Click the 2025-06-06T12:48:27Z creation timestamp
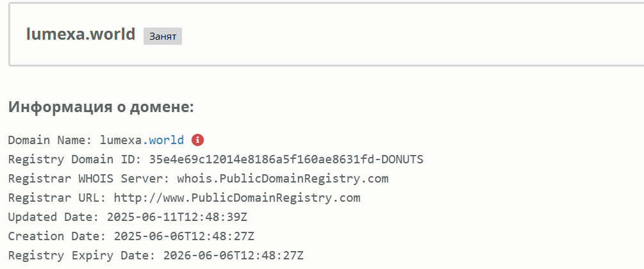The image size is (644, 269). 184,236
